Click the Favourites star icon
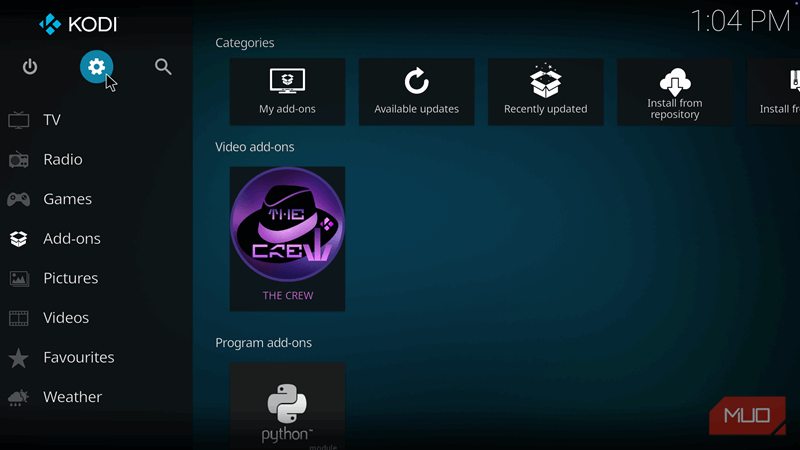Screen dimensions: 800x450 tap(18, 358)
